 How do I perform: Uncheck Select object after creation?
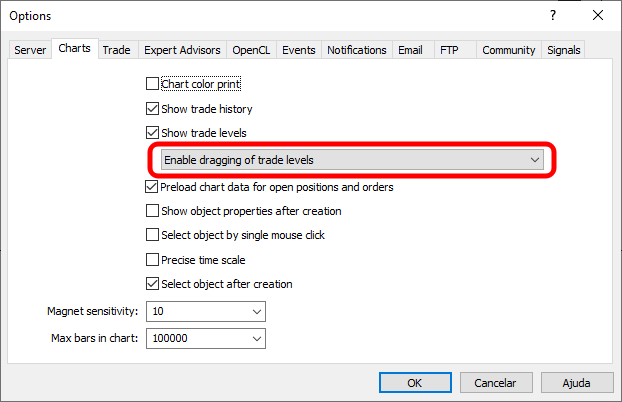coord(152,284)
